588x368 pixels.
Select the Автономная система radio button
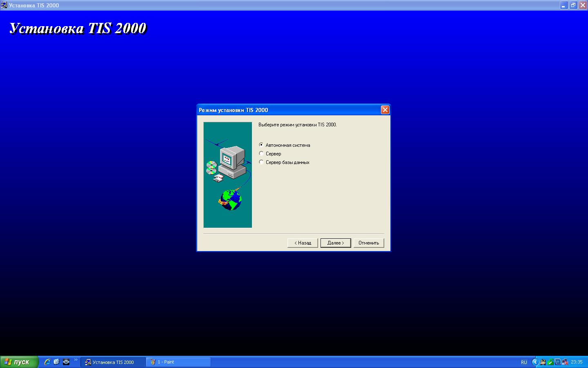261,145
